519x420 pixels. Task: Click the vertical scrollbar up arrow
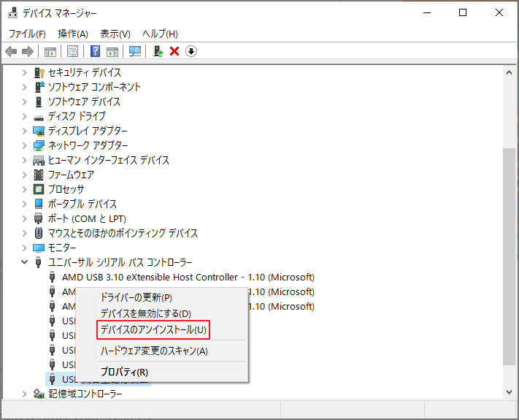(x=509, y=72)
